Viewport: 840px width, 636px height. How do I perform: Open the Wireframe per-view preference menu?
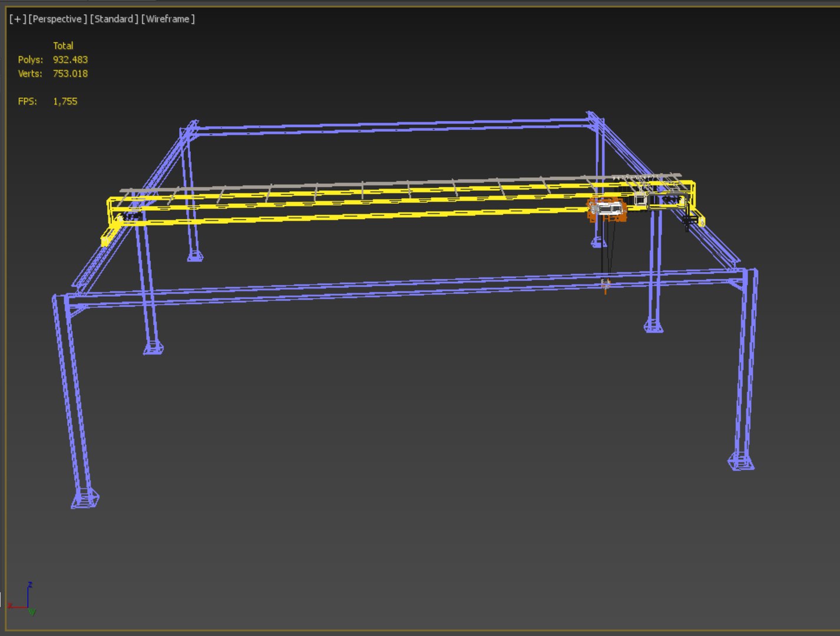click(168, 19)
